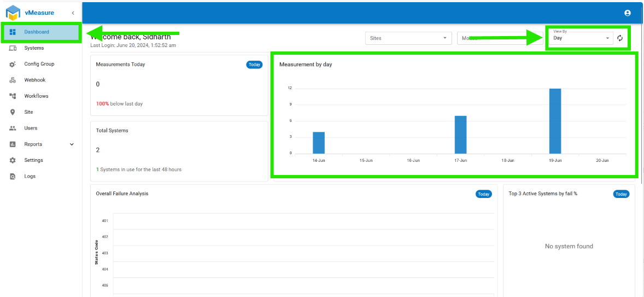Collapse the sidebar with the chevron arrow
The image size is (644, 297).
(73, 13)
